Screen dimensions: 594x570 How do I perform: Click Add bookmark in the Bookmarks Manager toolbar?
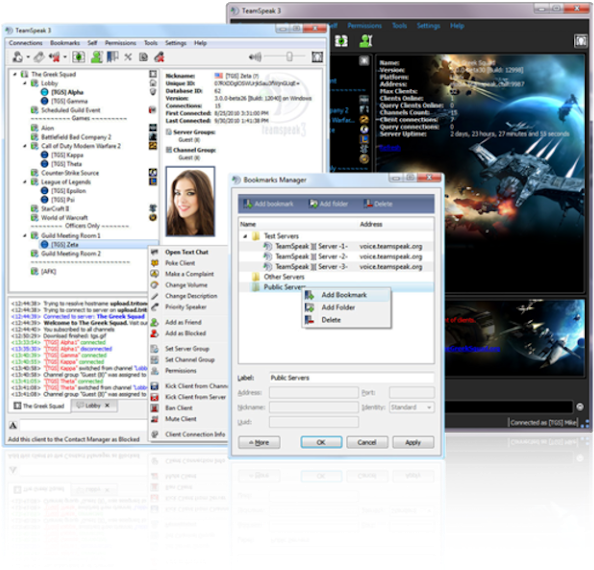tap(269, 204)
